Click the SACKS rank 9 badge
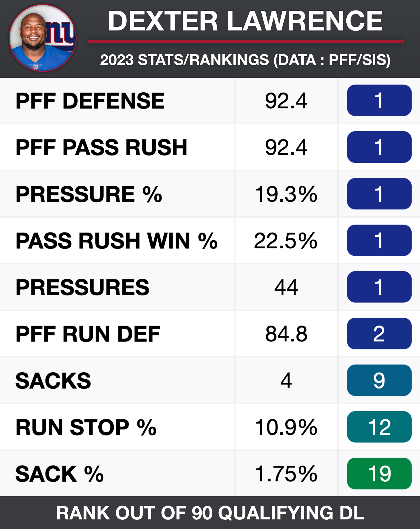 coord(379,380)
